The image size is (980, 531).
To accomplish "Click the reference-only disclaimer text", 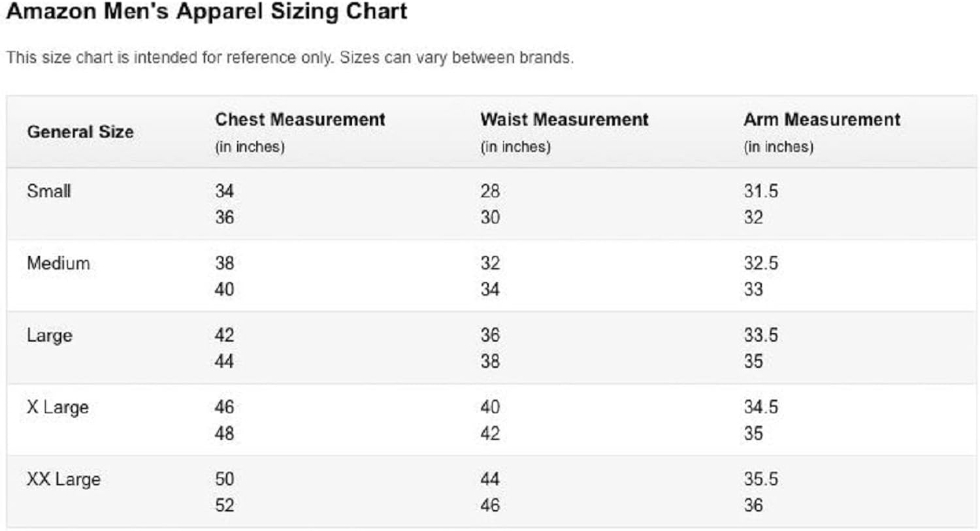I will pyautogui.click(x=289, y=57).
